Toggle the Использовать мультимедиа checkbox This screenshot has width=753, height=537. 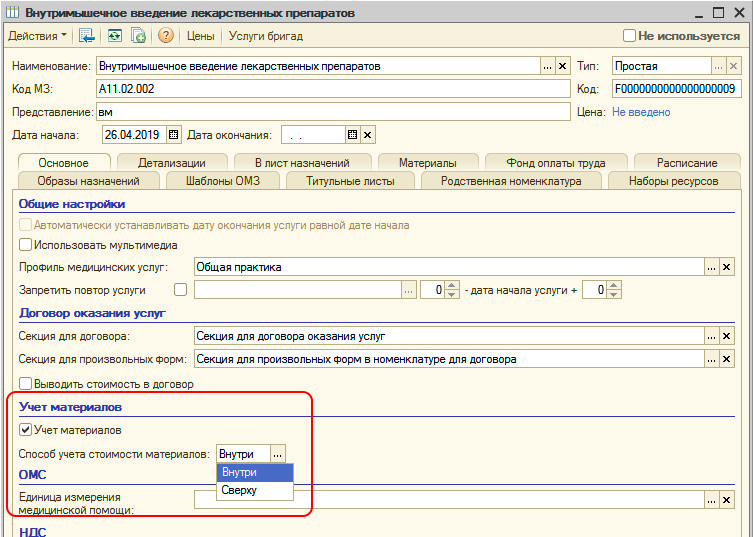coord(26,245)
